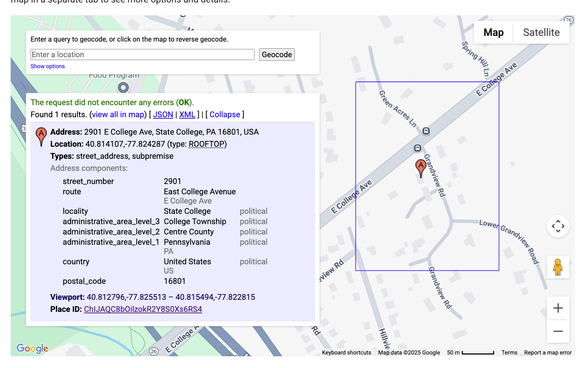Switch to Satellite view
This screenshot has width=588, height=368.
tap(541, 32)
